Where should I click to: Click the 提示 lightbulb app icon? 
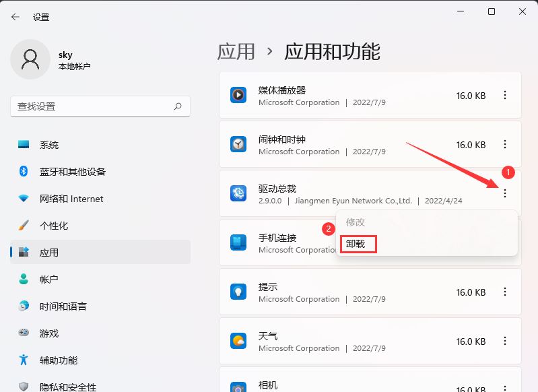238,292
